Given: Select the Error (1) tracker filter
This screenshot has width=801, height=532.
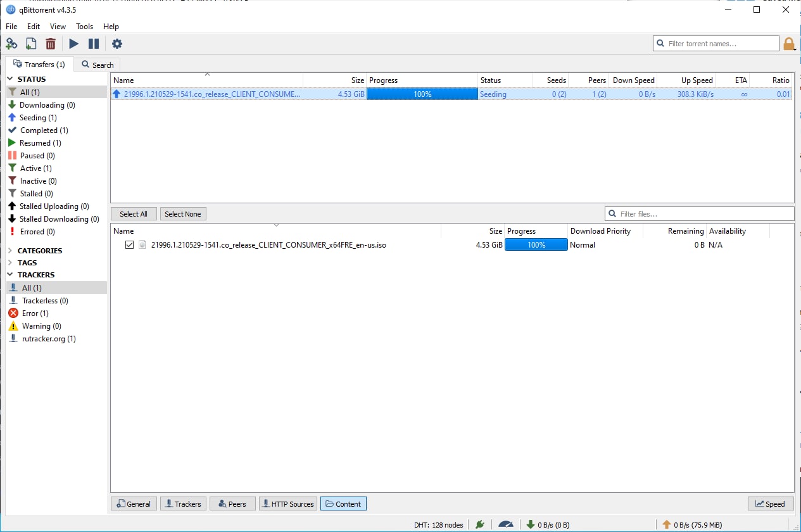Looking at the screenshot, I should (x=35, y=313).
